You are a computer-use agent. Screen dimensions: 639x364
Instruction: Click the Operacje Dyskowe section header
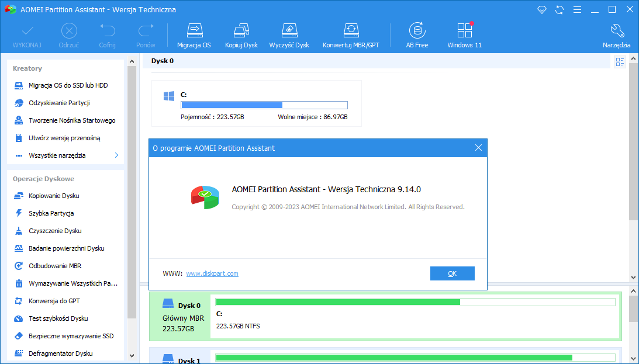point(44,179)
